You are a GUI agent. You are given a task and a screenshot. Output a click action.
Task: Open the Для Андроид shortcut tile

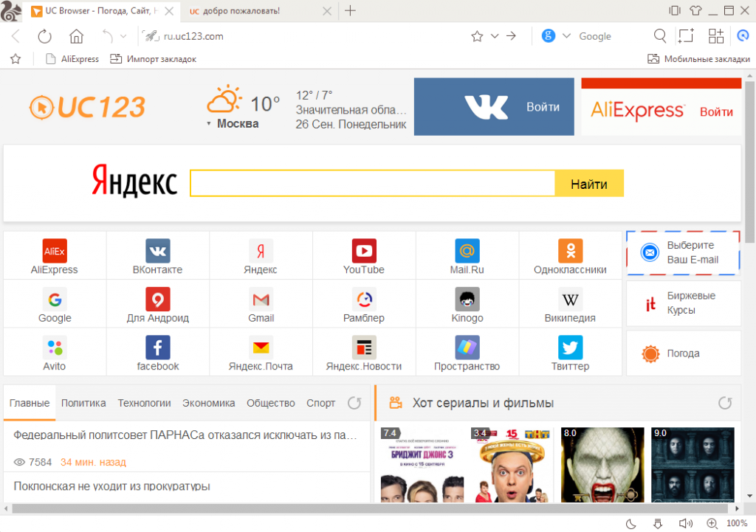(x=158, y=304)
